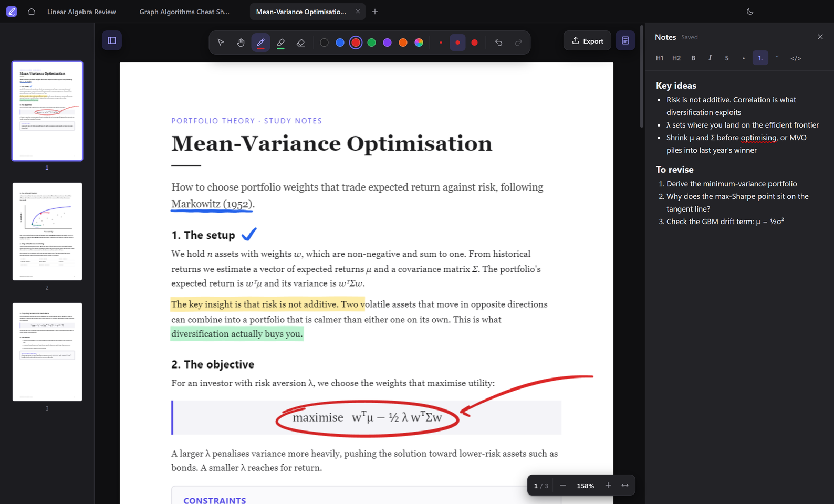Screen dimensions: 834x504
Task: Select the eraser tool
Action: (x=300, y=43)
